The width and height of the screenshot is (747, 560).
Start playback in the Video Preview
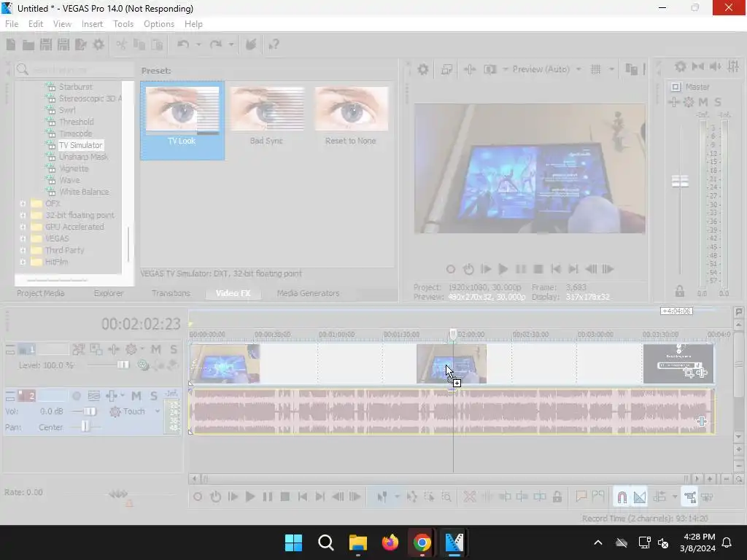click(503, 269)
